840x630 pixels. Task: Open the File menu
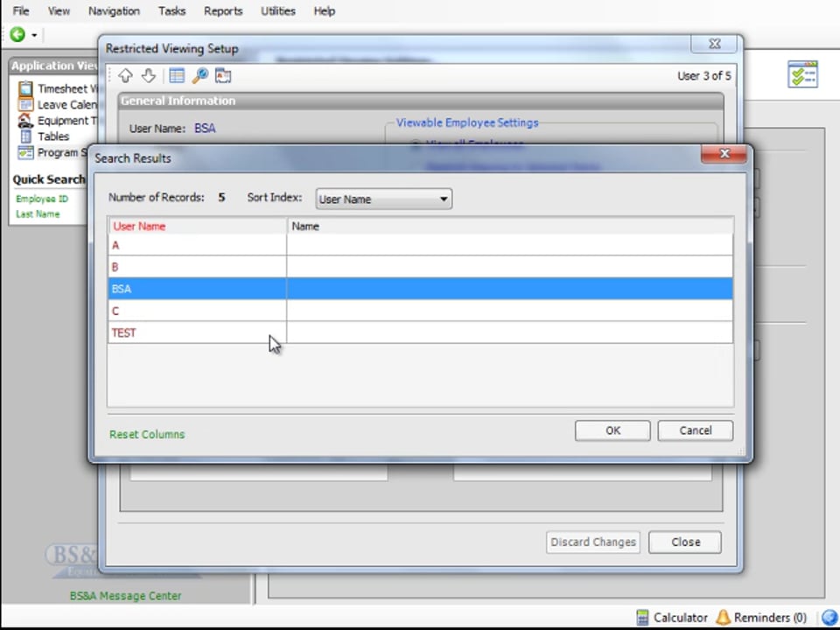pos(21,10)
